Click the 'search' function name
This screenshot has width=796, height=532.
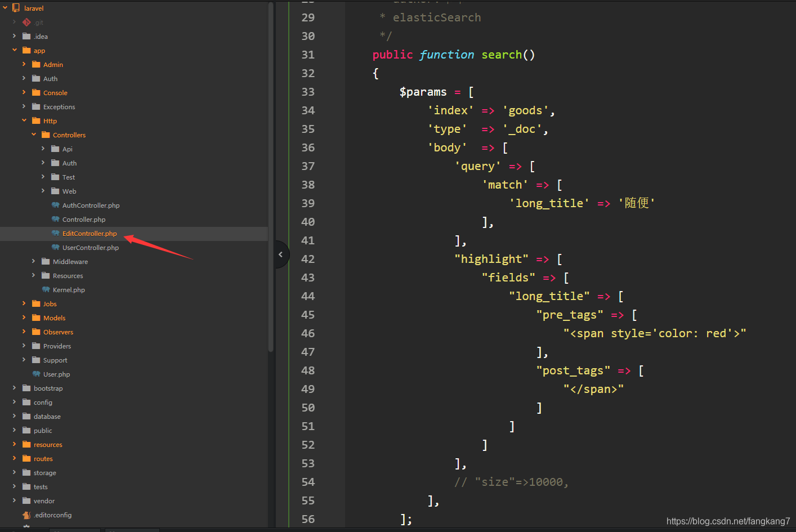tap(502, 55)
